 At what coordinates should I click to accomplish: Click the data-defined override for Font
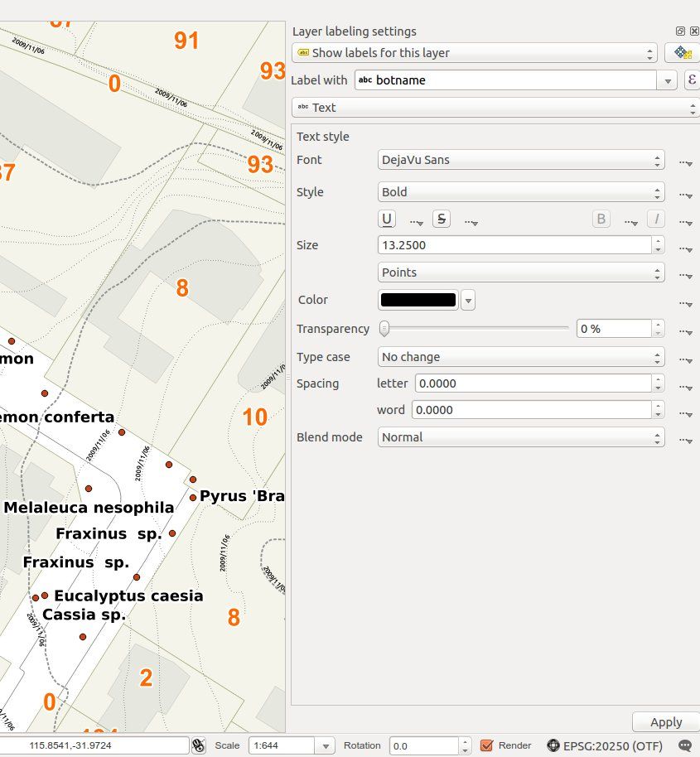685,162
